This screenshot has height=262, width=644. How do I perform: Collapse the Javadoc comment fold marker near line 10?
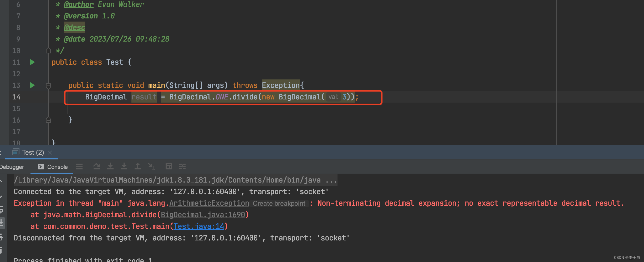pos(48,50)
